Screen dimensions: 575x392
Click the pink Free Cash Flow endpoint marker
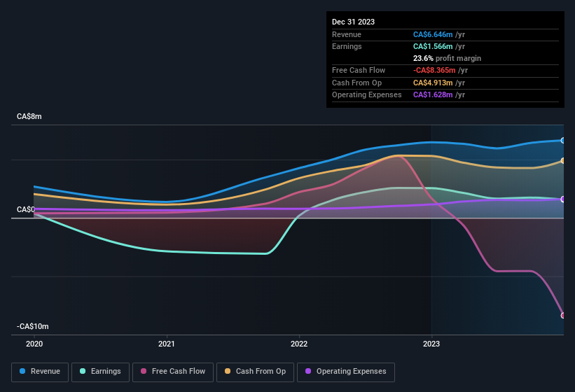[x=563, y=315]
